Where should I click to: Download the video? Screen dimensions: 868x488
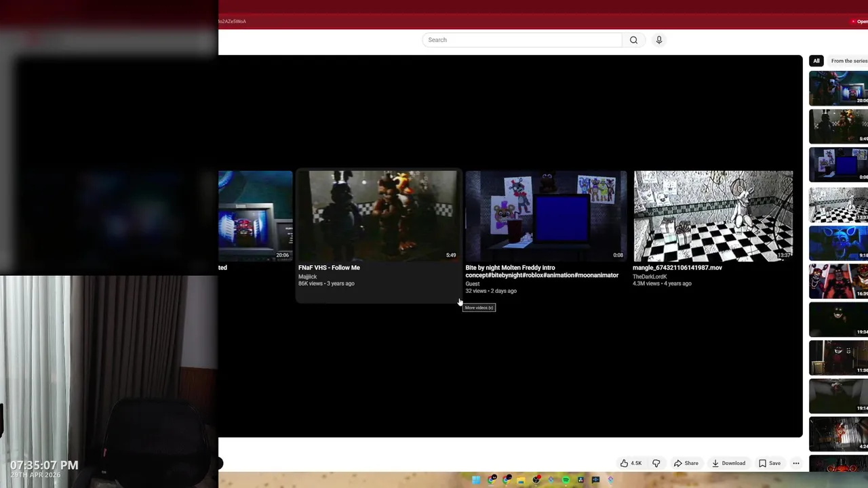pyautogui.click(x=728, y=464)
